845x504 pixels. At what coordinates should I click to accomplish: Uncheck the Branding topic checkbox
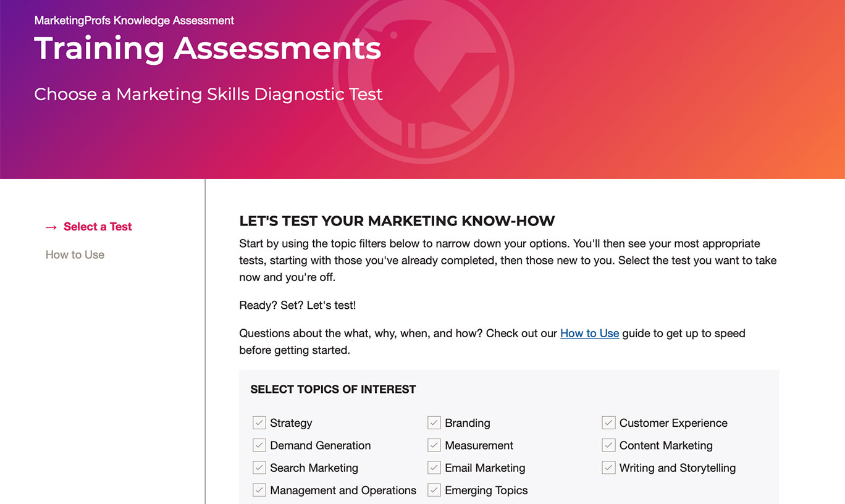pos(434,423)
